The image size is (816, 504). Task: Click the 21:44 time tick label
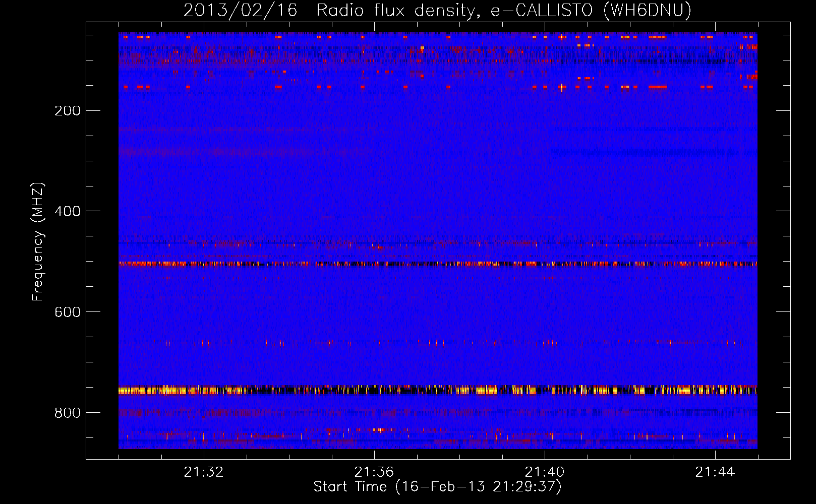coord(715,472)
